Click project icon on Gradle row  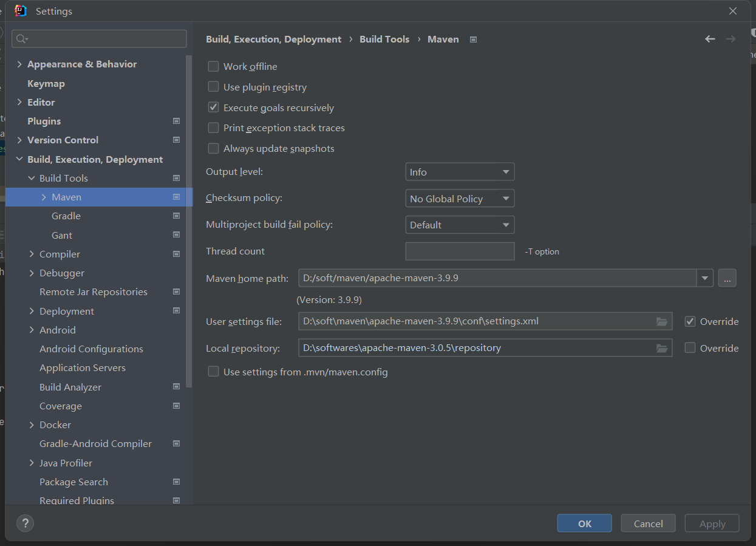click(176, 216)
